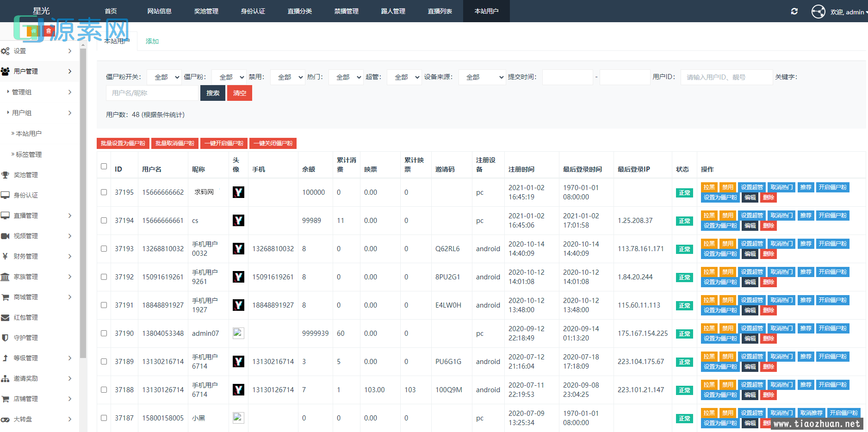Click the 用户ID input field
Viewport: 868px width, 432px height.
tap(726, 77)
